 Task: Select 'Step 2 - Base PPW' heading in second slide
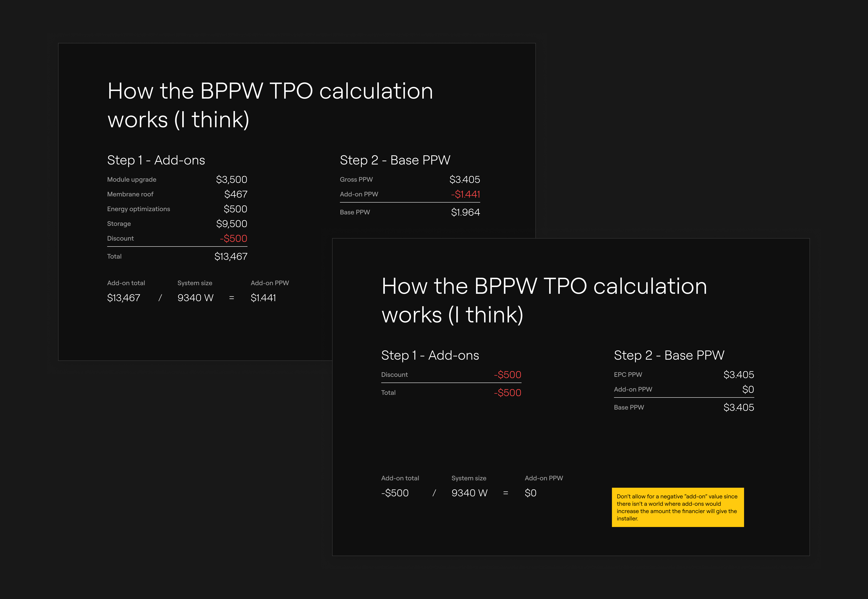pos(669,355)
